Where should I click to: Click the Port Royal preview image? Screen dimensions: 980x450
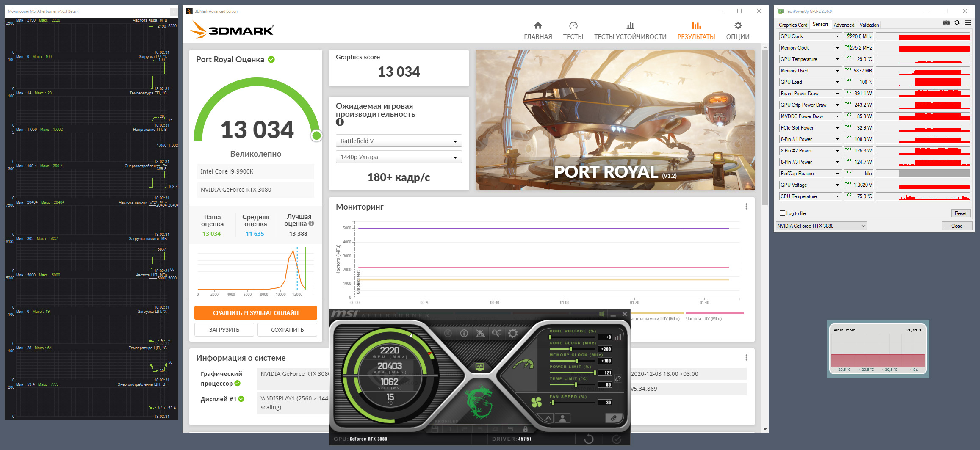click(615, 120)
